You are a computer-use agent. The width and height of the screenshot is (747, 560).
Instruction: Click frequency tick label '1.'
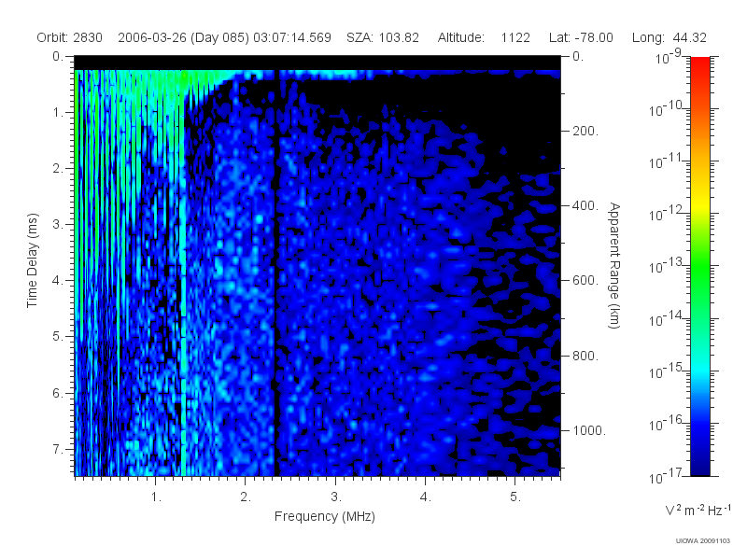pos(156,497)
